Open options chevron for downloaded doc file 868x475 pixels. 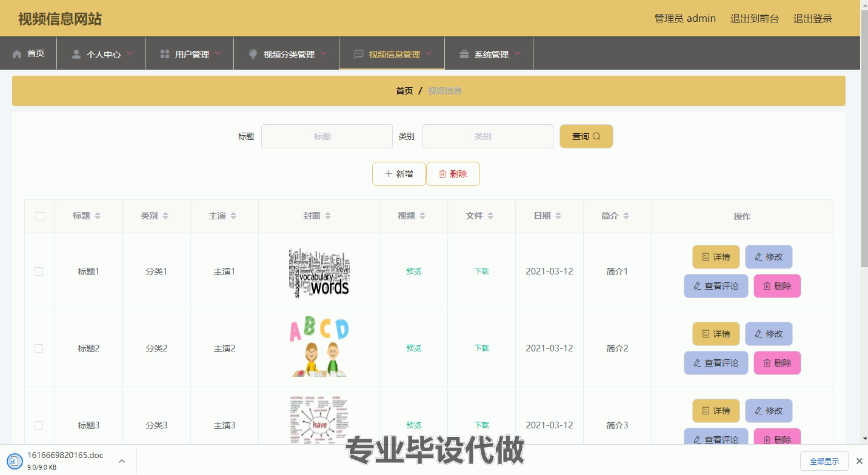click(x=122, y=461)
